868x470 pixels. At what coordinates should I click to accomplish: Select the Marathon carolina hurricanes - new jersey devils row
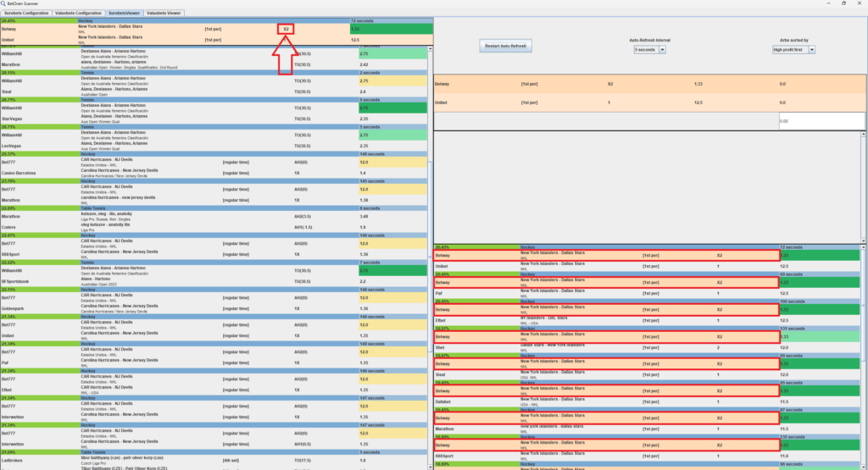[x=214, y=200]
